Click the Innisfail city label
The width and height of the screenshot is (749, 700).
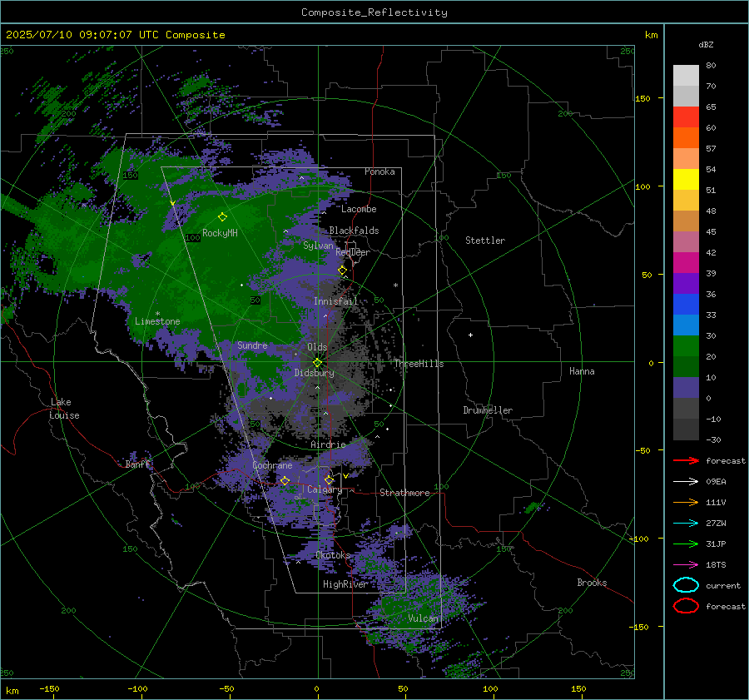[335, 301]
